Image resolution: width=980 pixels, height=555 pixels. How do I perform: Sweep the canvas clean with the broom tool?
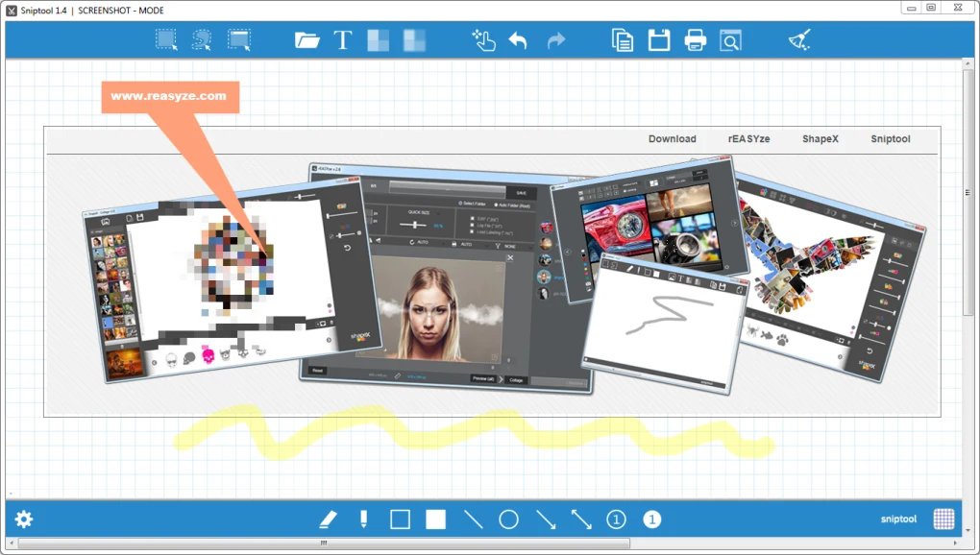(797, 39)
